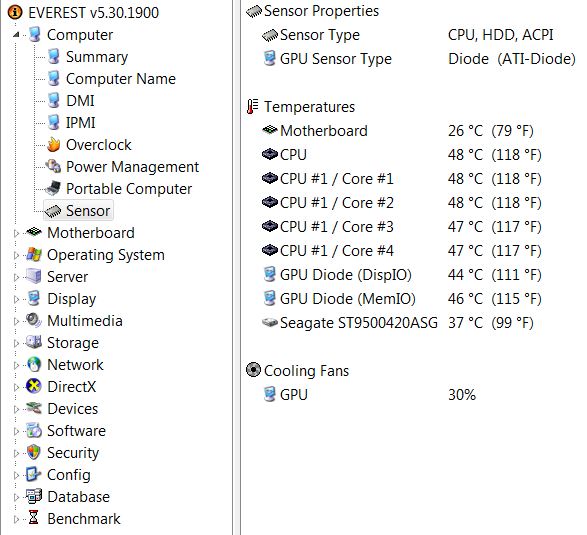This screenshot has height=535, width=587.
Task: Expand the Network tree node
Action: pos(16,365)
